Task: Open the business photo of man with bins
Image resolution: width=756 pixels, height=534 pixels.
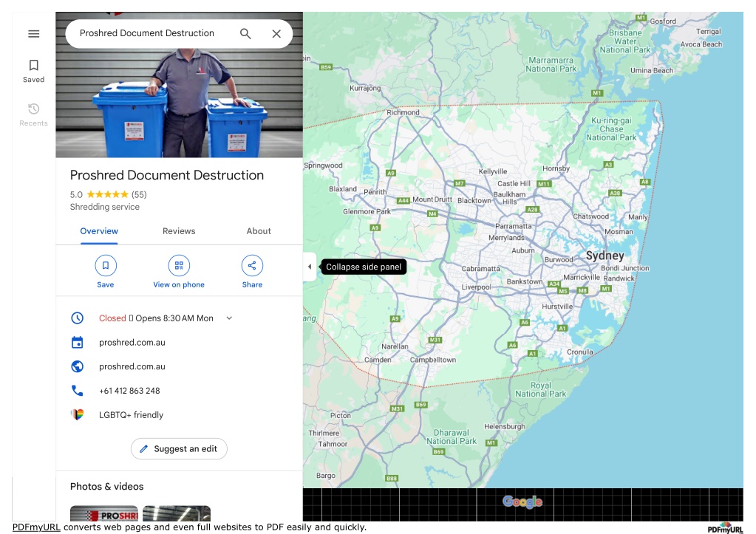Action: pyautogui.click(x=180, y=103)
